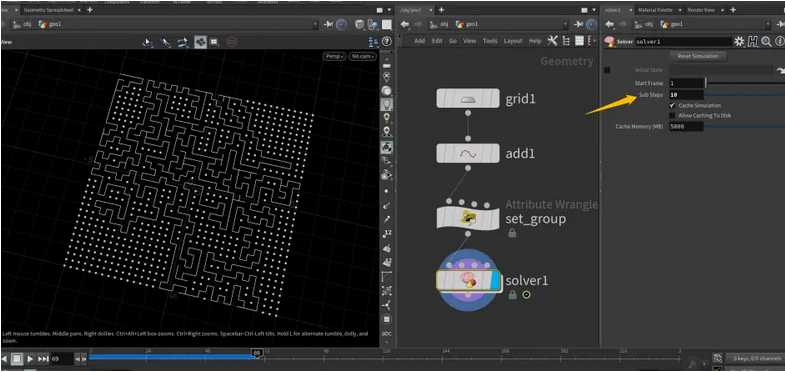Toggle display points dot icon in display toolbar
This screenshot has height=372, width=785.
pos(386,191)
